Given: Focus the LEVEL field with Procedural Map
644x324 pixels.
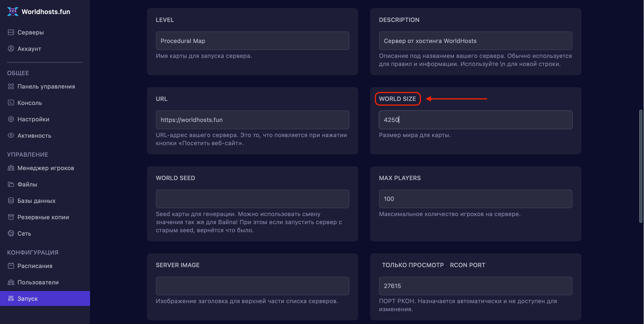Looking at the screenshot, I should 252,41.
